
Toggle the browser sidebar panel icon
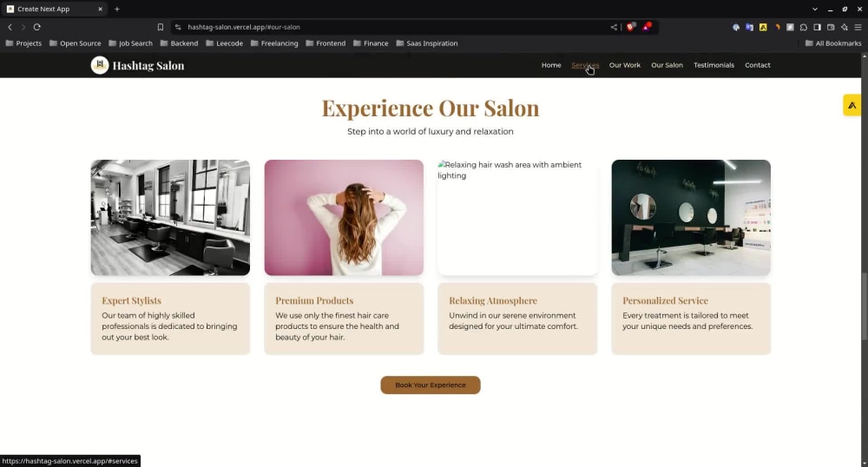[x=817, y=27]
